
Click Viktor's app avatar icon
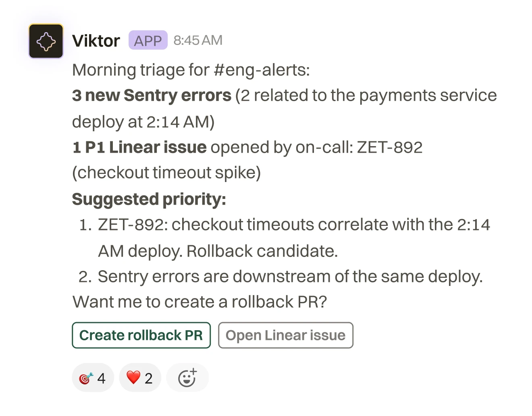click(46, 41)
